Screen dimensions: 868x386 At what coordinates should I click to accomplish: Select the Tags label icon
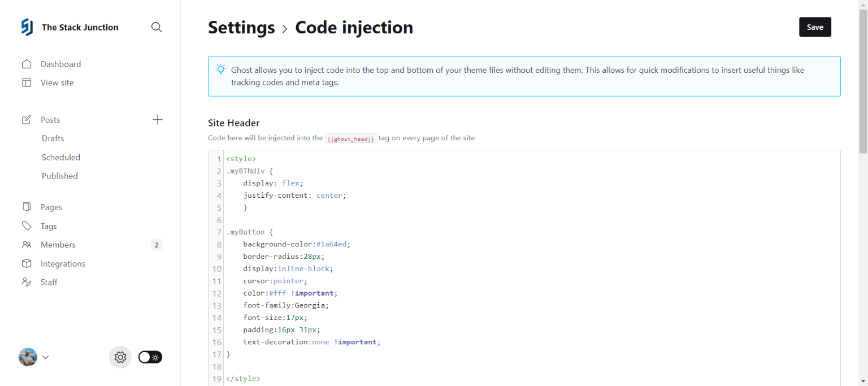click(27, 225)
